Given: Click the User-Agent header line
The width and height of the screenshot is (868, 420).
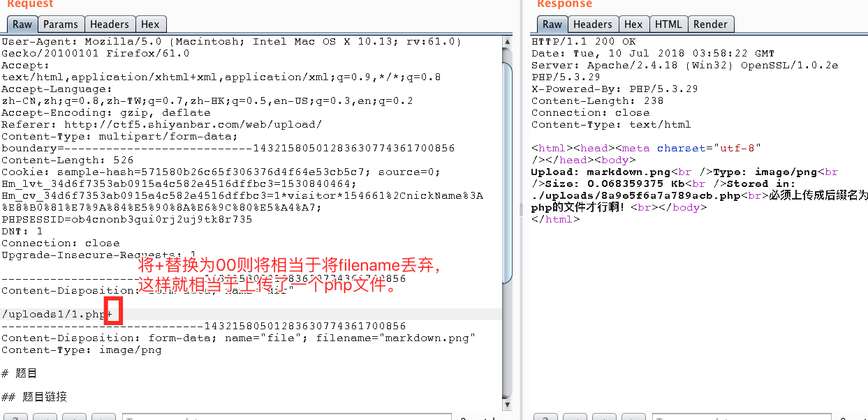Looking at the screenshot, I should coord(231,42).
